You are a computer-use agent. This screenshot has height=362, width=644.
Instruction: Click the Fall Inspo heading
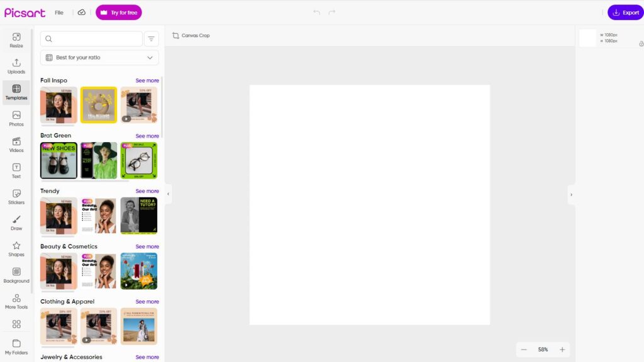(x=53, y=80)
